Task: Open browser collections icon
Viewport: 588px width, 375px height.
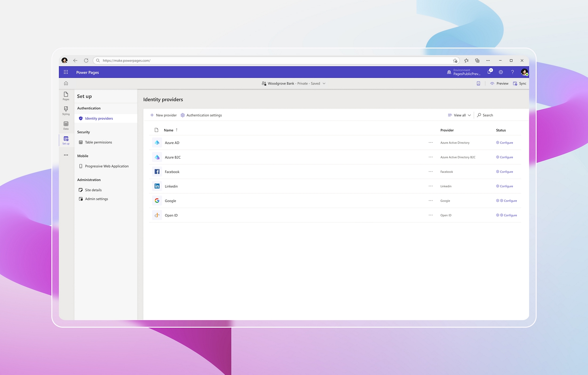Action: pos(477,60)
